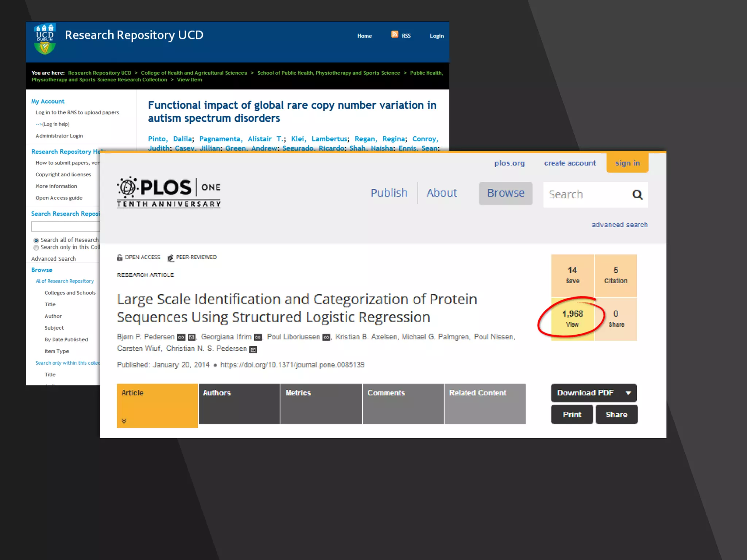Open the Browse menu in PLOS header
Image resolution: width=747 pixels, height=560 pixels.
(506, 193)
